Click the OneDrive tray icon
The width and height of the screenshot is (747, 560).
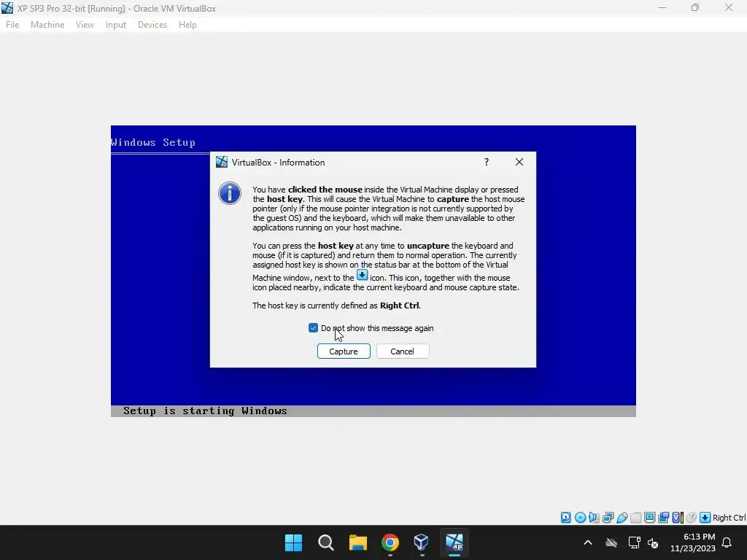(x=611, y=542)
